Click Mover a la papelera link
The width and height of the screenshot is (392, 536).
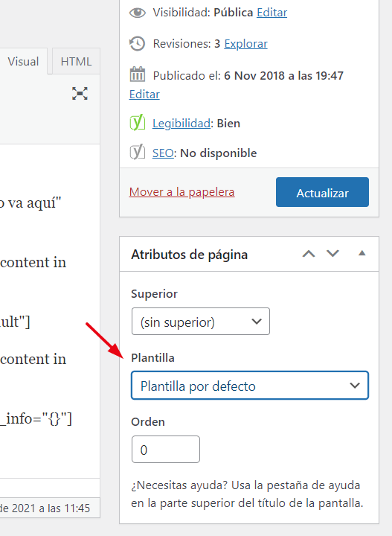coord(181,192)
